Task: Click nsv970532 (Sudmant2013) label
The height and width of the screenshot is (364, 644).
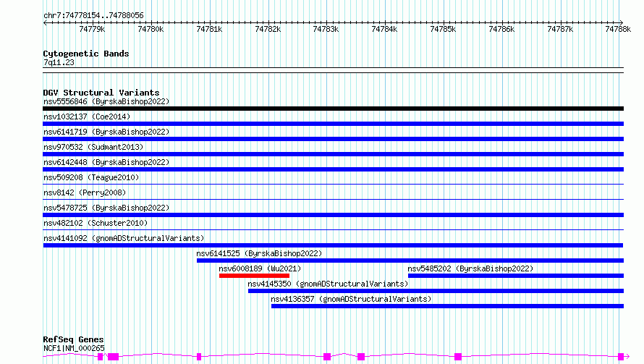Action: (x=93, y=147)
